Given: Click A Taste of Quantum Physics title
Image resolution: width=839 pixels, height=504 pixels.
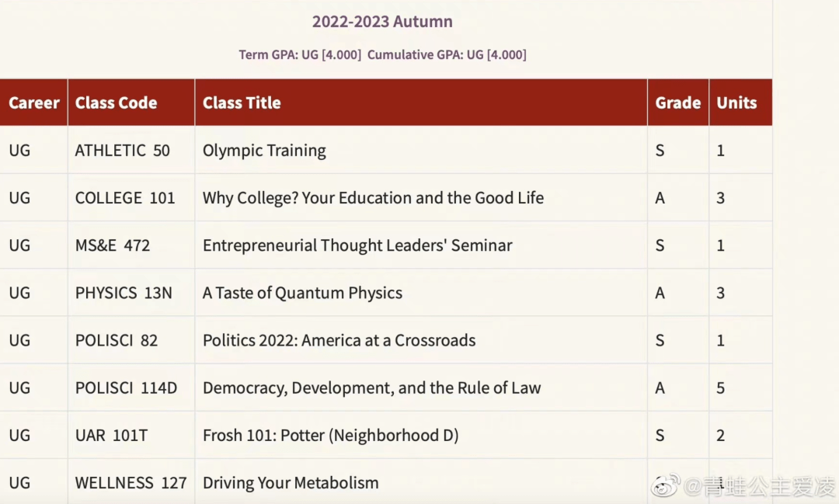Looking at the screenshot, I should (302, 293).
